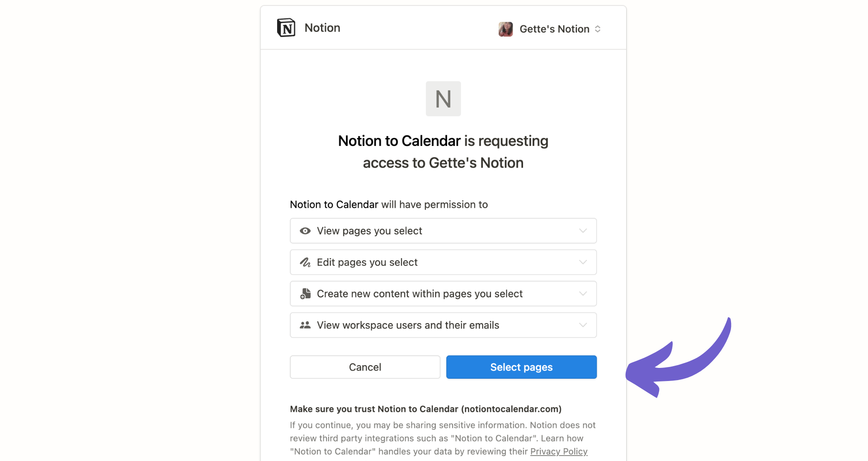Open the workspace switcher beside Gette's Notion
Viewport: 868px width, 461px height.
(598, 29)
